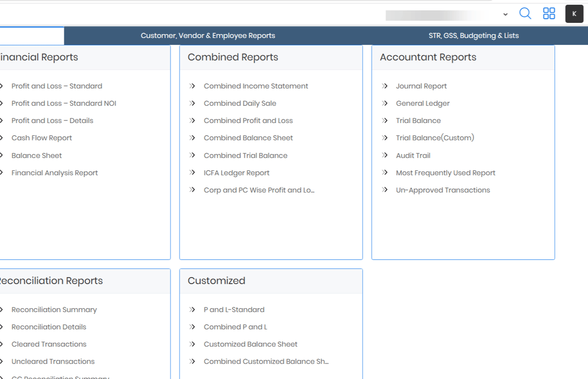This screenshot has height=379, width=588.
Task: Click chevron icon beside Combined Trial Balance
Action: coord(192,155)
